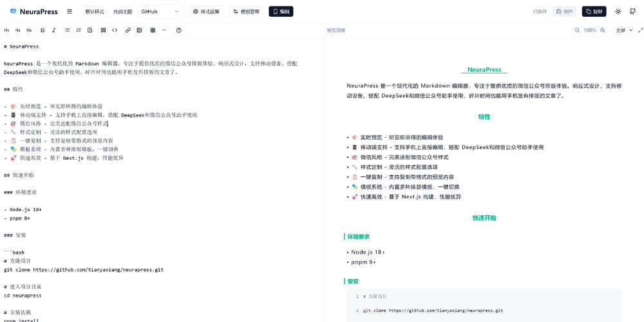Insert a hyperlink with the link icon

click(x=128, y=30)
